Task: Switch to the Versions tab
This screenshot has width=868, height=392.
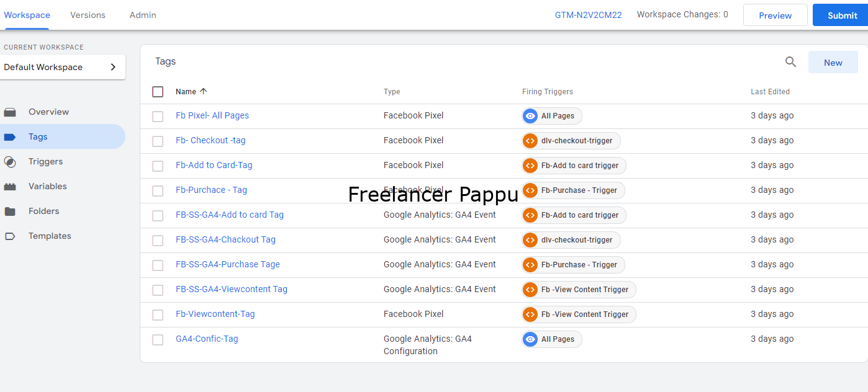Action: [88, 15]
